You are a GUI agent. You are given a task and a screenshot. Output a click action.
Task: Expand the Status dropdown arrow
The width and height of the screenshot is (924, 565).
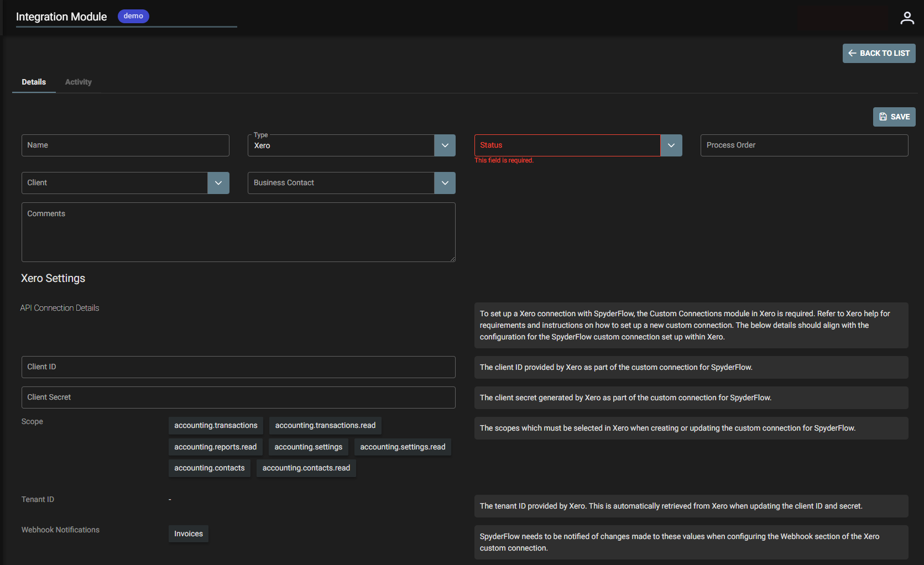pos(671,145)
